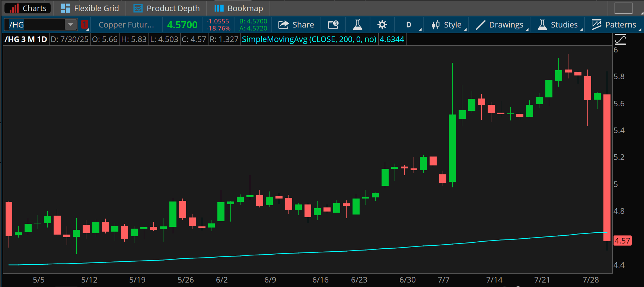Click the high value H: 5.83
This screenshot has height=287, width=644.
[134, 39]
